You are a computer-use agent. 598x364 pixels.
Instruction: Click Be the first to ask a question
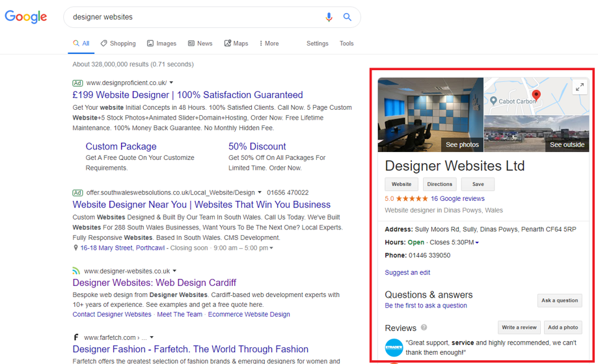(x=426, y=305)
